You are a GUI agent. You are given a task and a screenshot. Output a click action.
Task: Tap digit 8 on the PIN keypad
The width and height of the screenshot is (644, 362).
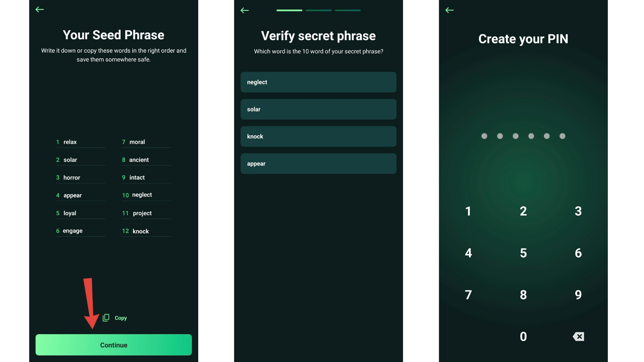tap(523, 295)
